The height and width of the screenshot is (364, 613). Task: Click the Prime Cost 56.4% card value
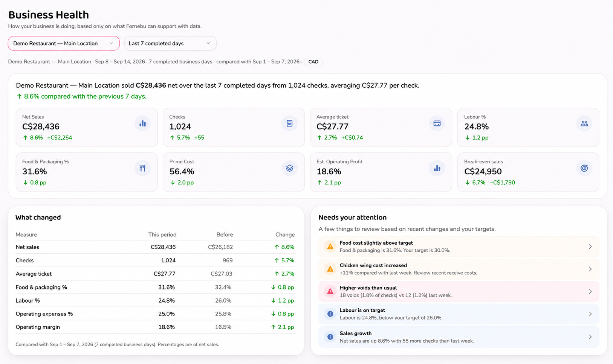[182, 172]
